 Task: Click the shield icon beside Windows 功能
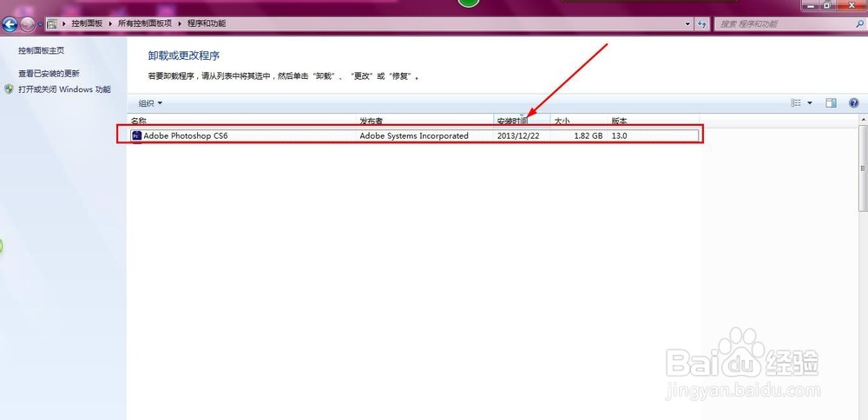coord(9,89)
